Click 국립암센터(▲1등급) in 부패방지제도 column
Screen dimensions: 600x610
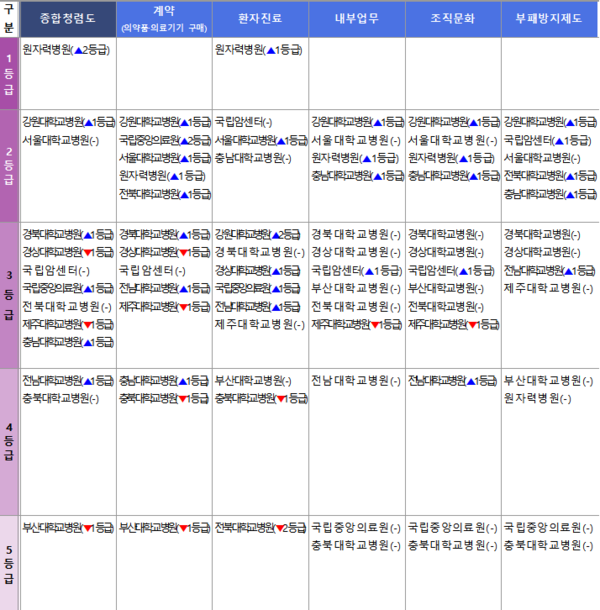tap(547, 140)
